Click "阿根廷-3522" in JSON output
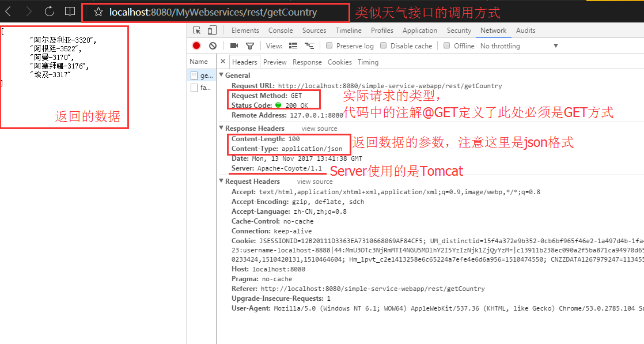Viewport: 644px width, 344px height. (x=55, y=48)
